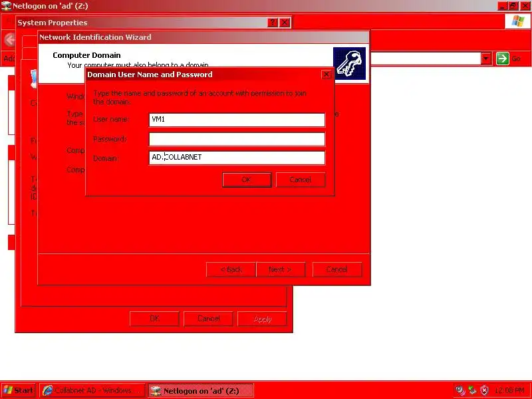532x399 pixels.
Task: Go Back in the Network Identification Wizard
Action: pos(231,269)
